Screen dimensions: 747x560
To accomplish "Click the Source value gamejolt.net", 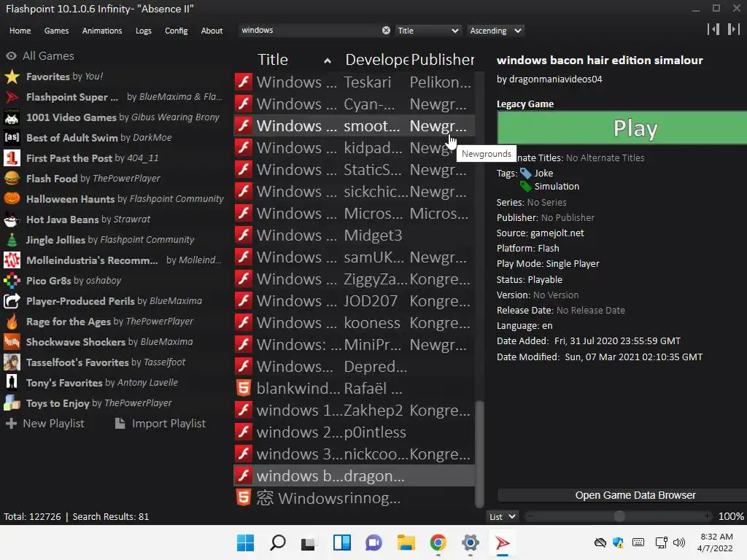I will 557,233.
